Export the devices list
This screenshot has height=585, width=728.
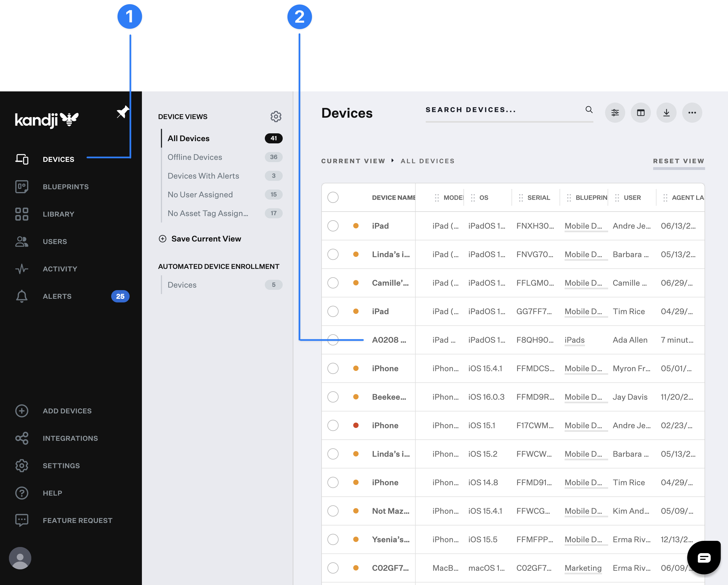pos(666,112)
